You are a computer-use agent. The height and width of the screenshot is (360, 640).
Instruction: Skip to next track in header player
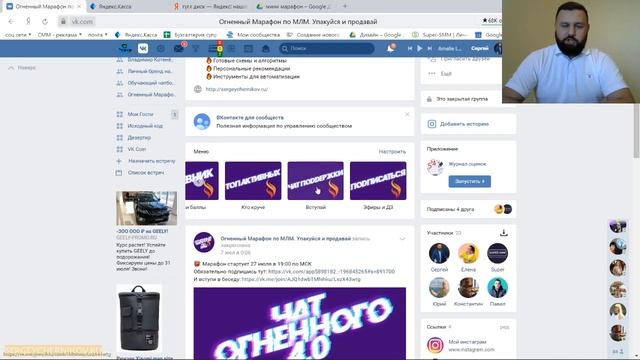tap(429, 48)
